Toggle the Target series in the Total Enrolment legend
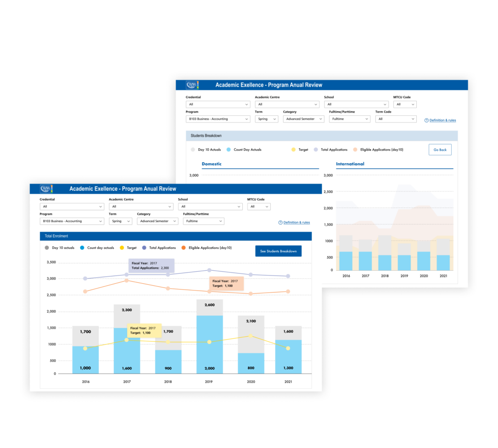Image resolution: width=498 pixels, height=448 pixels. pyautogui.click(x=127, y=248)
